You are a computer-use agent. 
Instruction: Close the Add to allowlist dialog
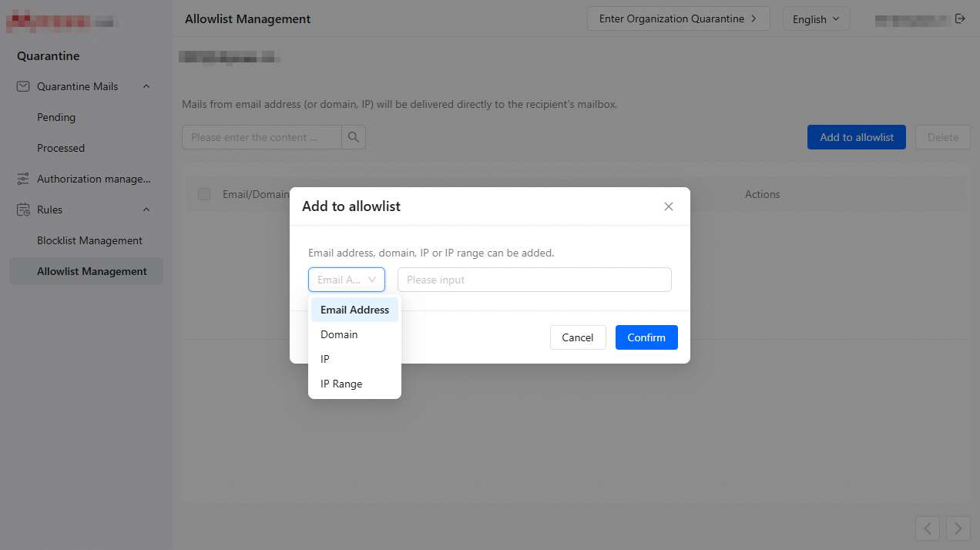coord(669,206)
